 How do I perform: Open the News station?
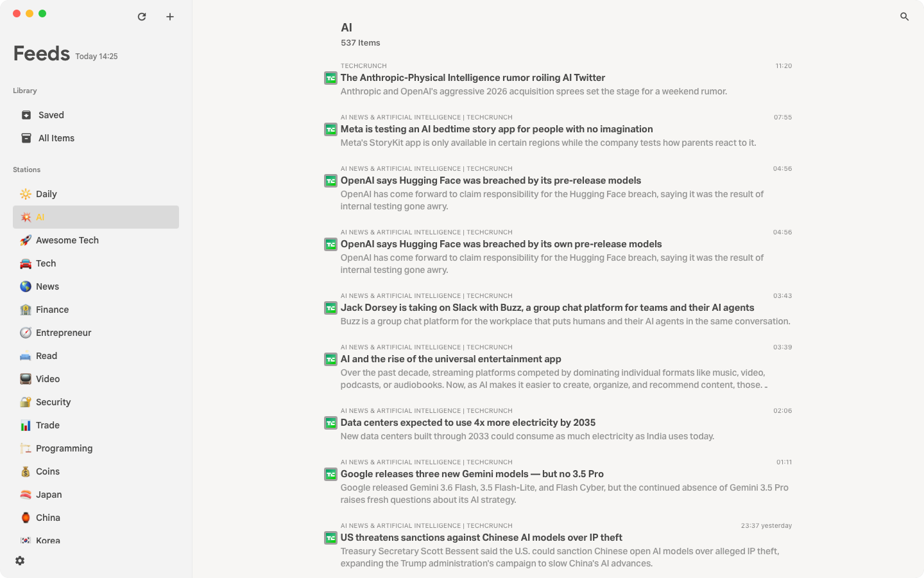click(x=96, y=286)
